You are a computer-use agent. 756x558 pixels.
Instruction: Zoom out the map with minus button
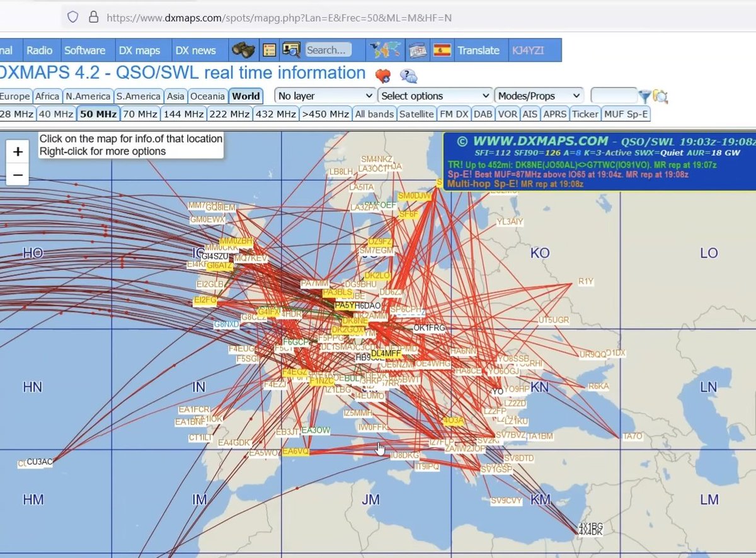coord(18,174)
